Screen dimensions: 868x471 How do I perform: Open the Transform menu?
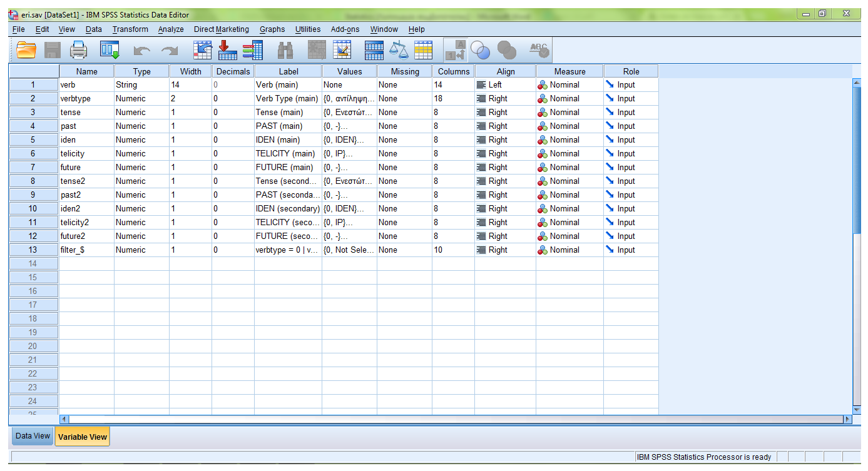(x=130, y=29)
